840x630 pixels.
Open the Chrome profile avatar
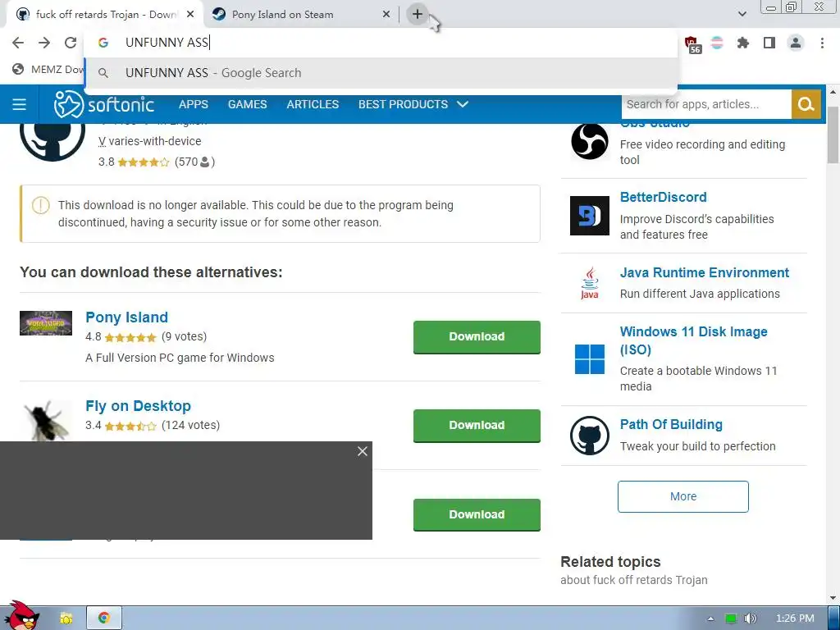click(796, 43)
